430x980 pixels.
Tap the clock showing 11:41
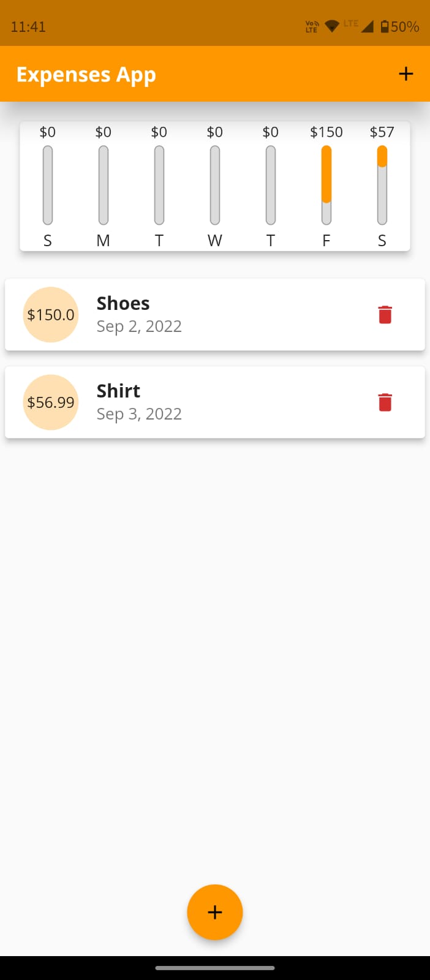pyautogui.click(x=28, y=26)
